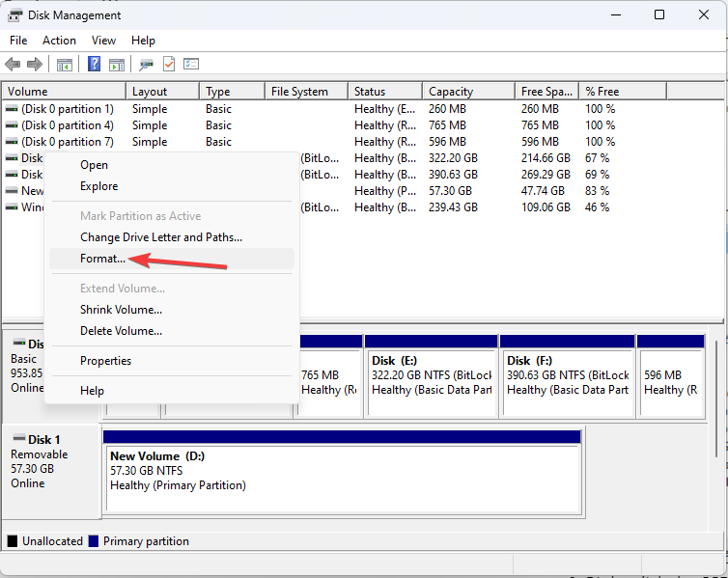Click the 214.66 GB free space cell
Screen dimensions: 728x578
(x=546, y=158)
